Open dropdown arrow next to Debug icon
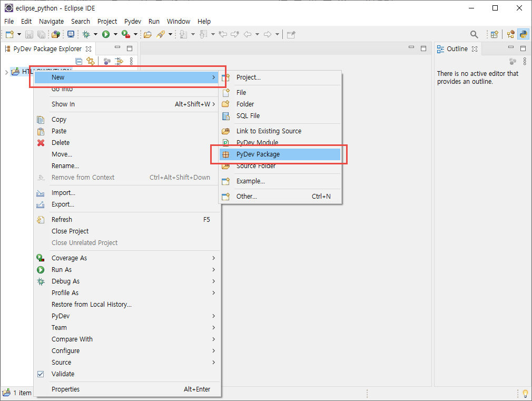Viewport: 532px width, 401px height. [95, 34]
